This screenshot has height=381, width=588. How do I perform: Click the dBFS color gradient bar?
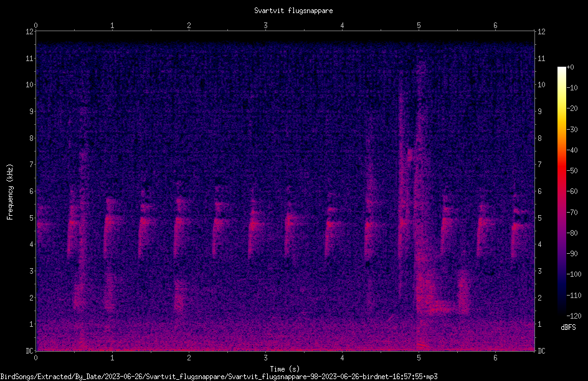[x=561, y=191]
